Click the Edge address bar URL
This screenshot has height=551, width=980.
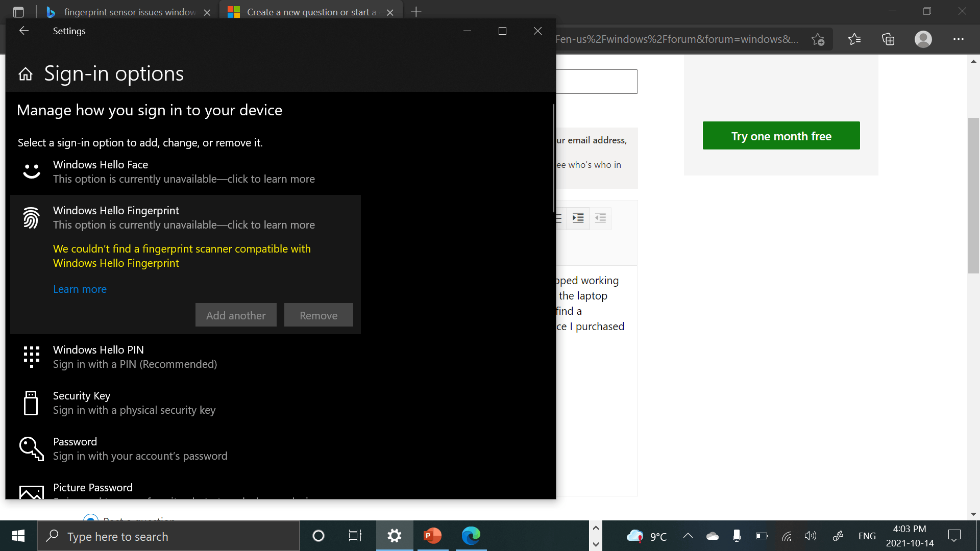[676, 39]
